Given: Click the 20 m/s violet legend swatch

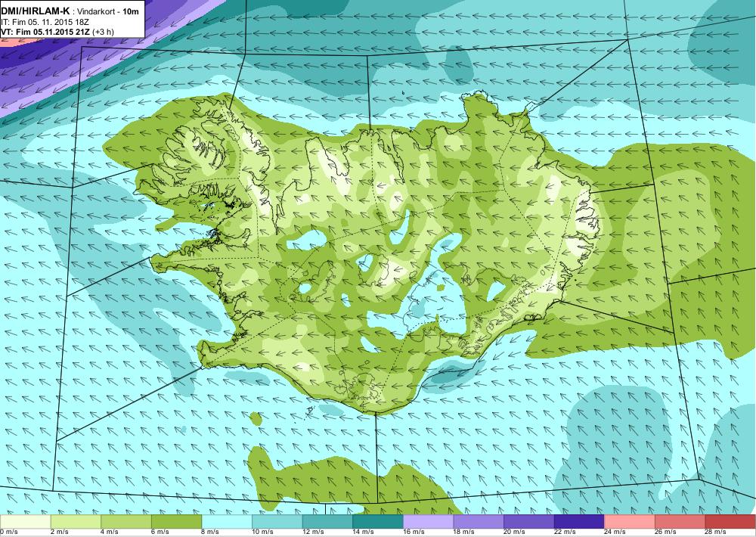Looking at the screenshot, I should point(529,522).
